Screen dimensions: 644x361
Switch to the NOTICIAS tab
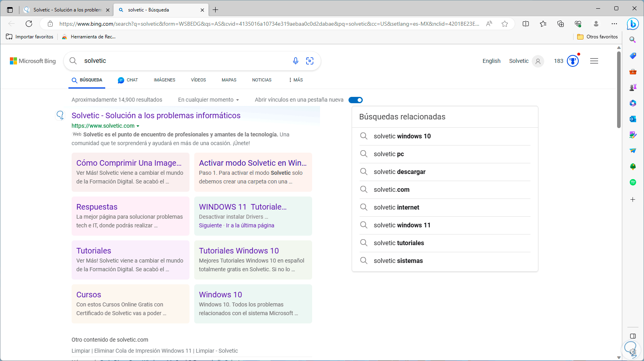[262, 80]
